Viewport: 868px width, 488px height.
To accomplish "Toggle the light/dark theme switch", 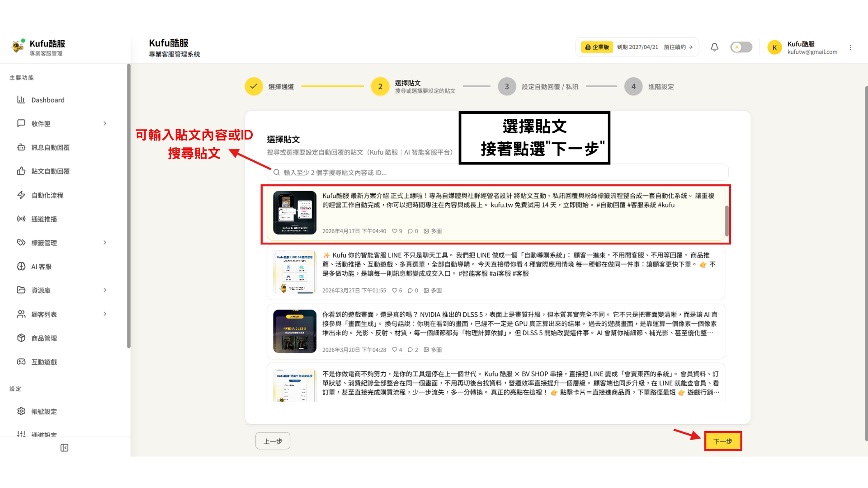I will [x=741, y=47].
